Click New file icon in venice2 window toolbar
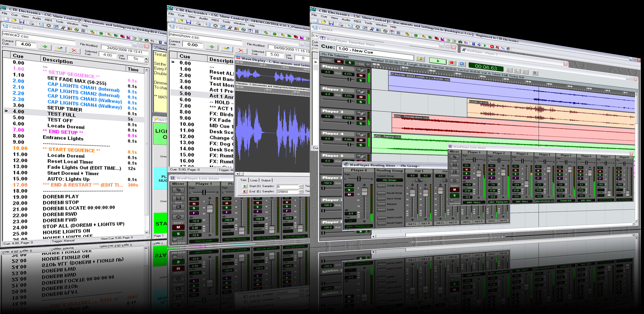 coord(6,19)
